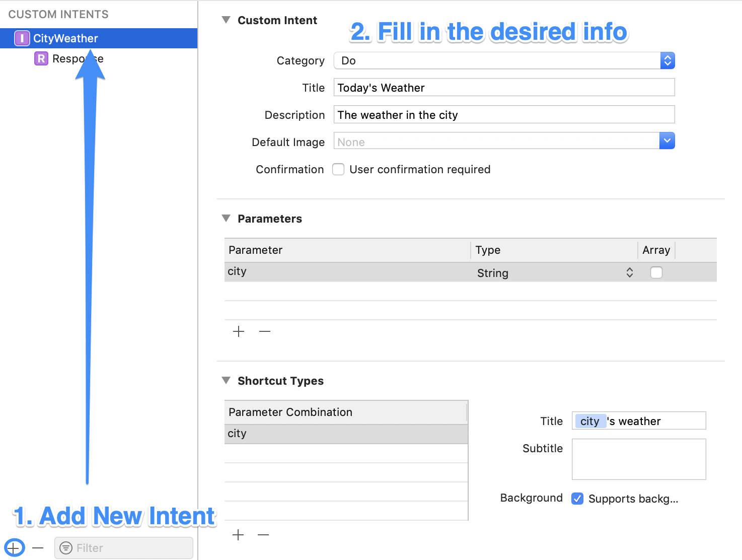Select the CityWeather intent "I" icon

[22, 38]
